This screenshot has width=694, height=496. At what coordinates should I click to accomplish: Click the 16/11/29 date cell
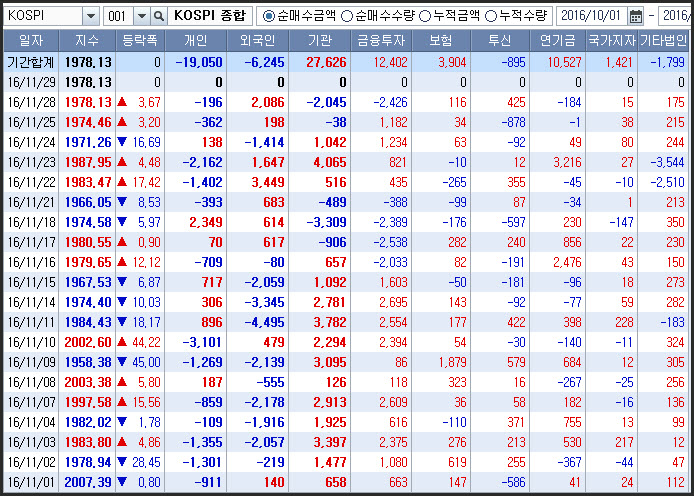pos(31,82)
